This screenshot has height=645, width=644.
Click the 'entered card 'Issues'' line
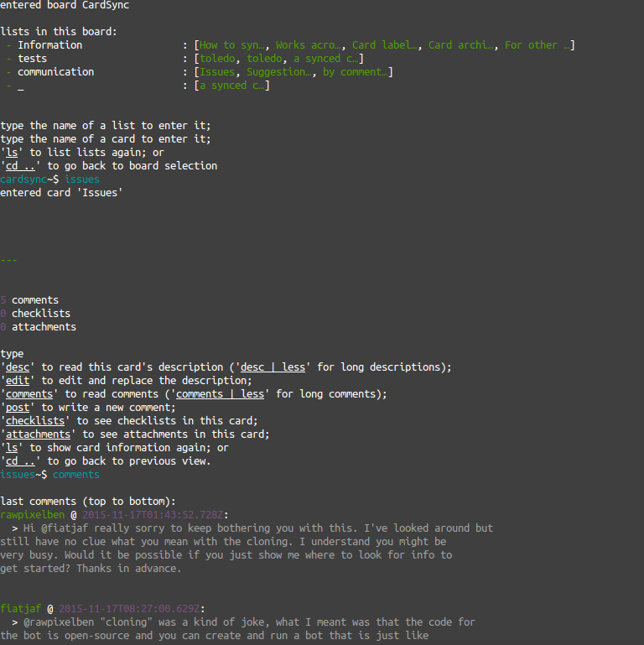(61, 193)
